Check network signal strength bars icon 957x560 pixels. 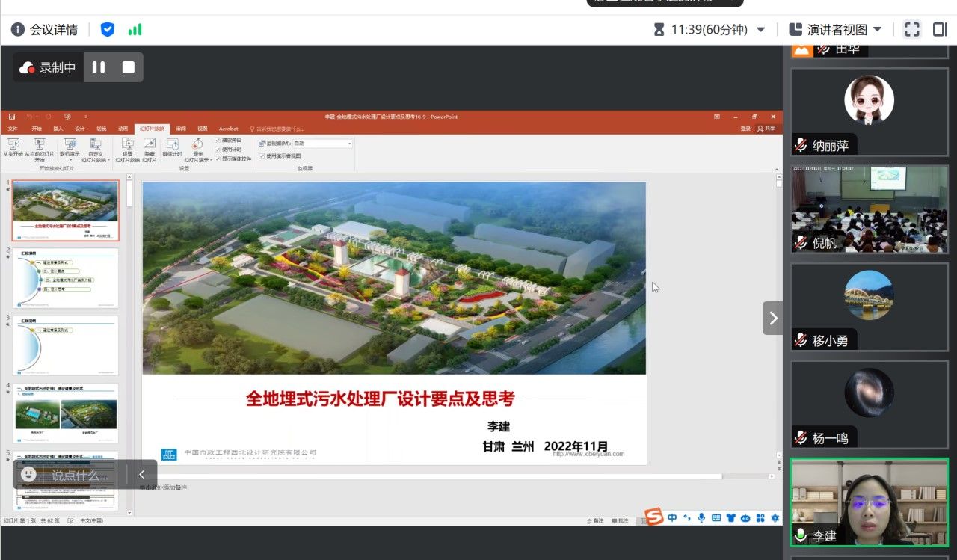(135, 30)
